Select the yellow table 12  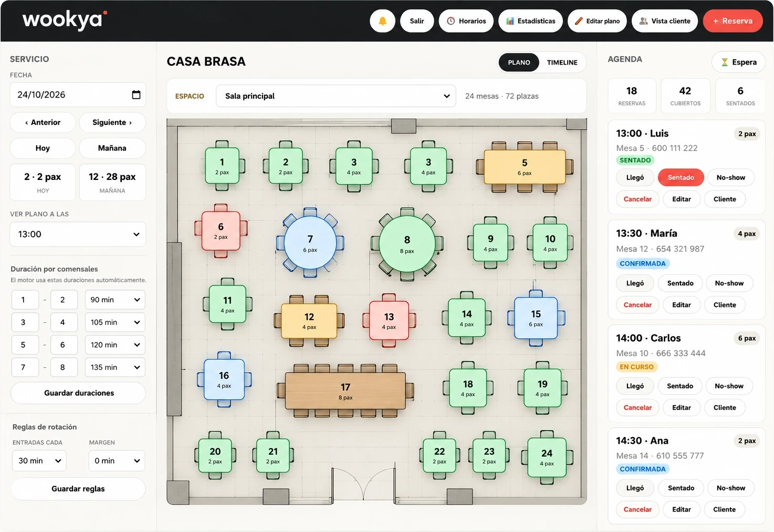tap(309, 321)
